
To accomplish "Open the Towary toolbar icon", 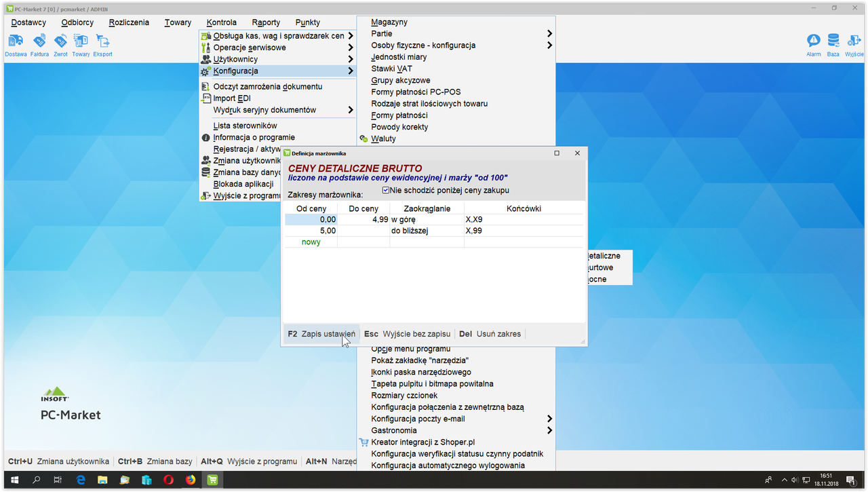I will tap(81, 45).
